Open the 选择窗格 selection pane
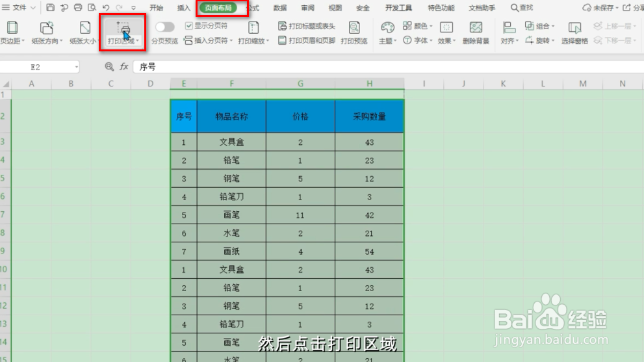644x362 pixels. 574,33
